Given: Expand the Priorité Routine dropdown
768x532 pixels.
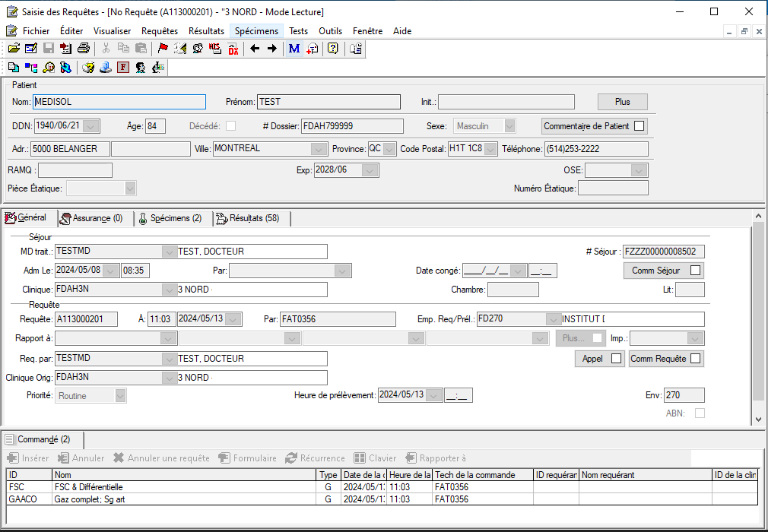Looking at the screenshot, I should coord(120,396).
